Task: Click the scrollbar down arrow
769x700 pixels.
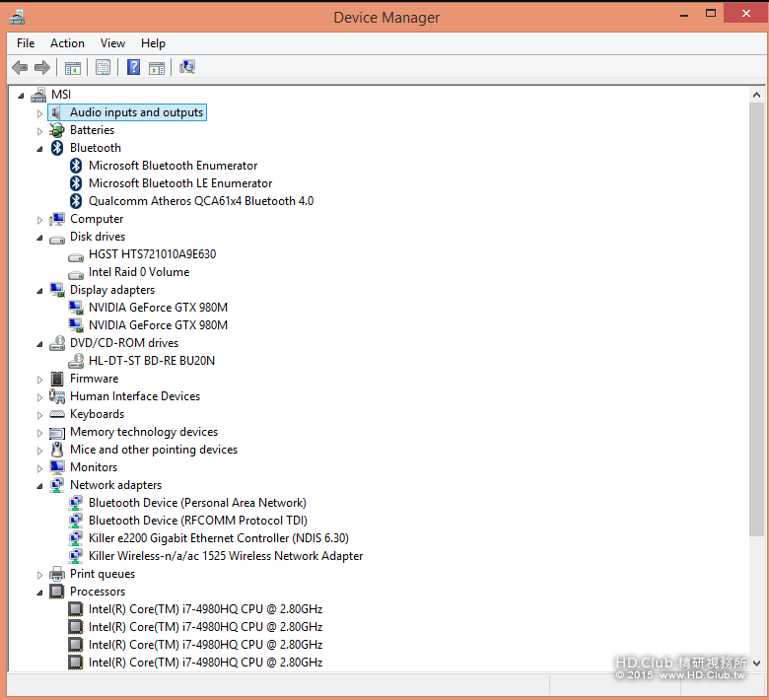Action: tap(756, 664)
